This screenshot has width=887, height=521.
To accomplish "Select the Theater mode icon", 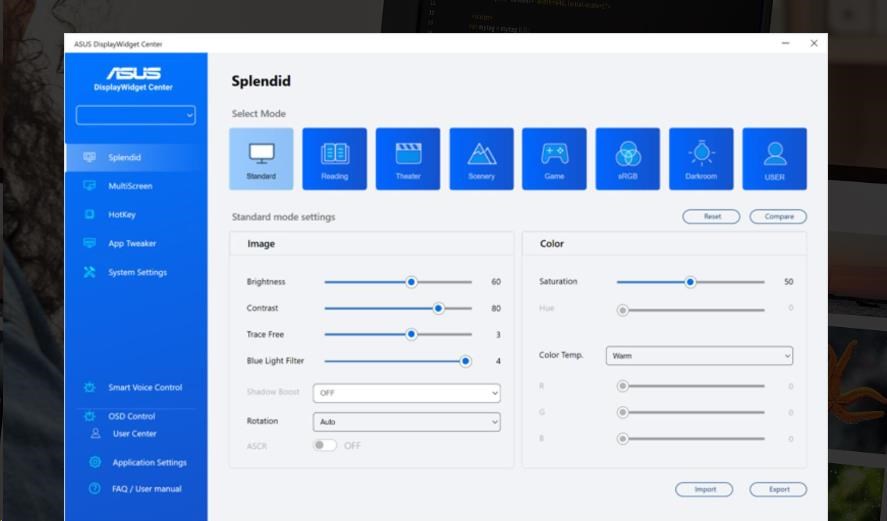I will 408,158.
